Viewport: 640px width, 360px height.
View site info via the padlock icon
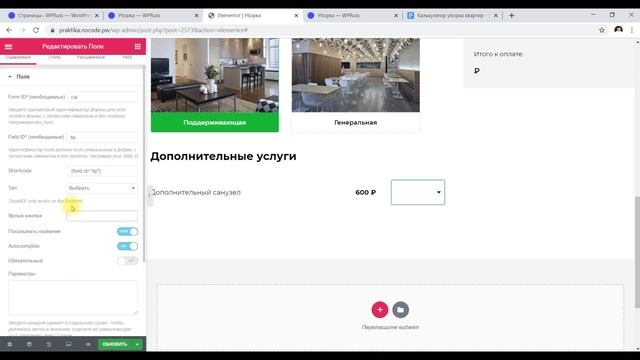tap(52, 30)
